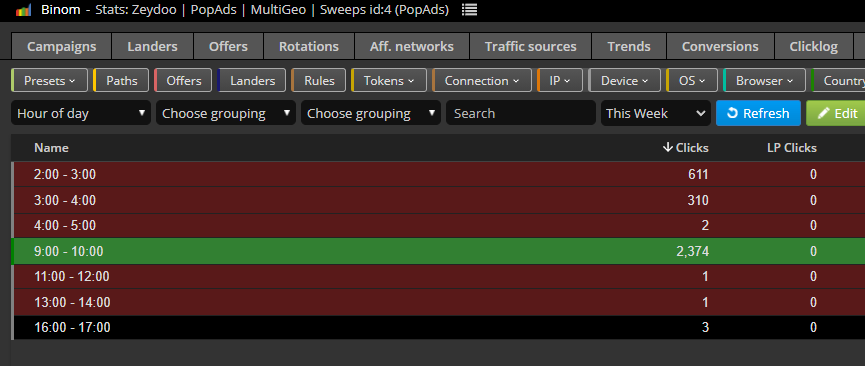Viewport: 865px width, 366px height.
Task: Expand the Connection dropdown
Action: pos(482,81)
